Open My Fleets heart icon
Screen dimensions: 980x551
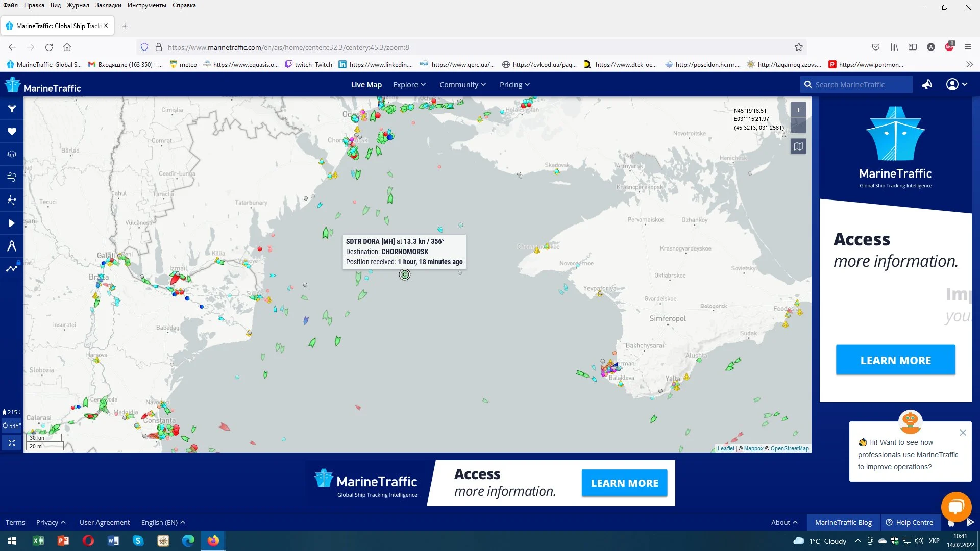pyautogui.click(x=12, y=131)
